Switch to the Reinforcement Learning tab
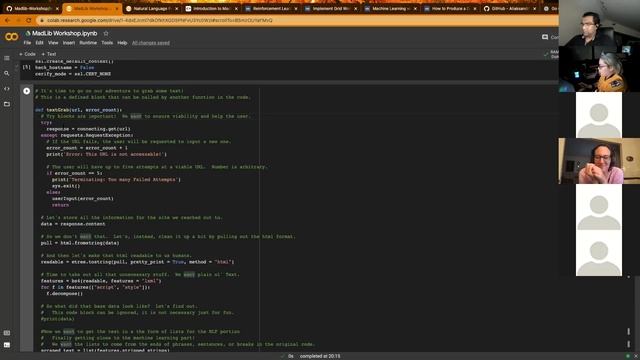 click(x=271, y=9)
